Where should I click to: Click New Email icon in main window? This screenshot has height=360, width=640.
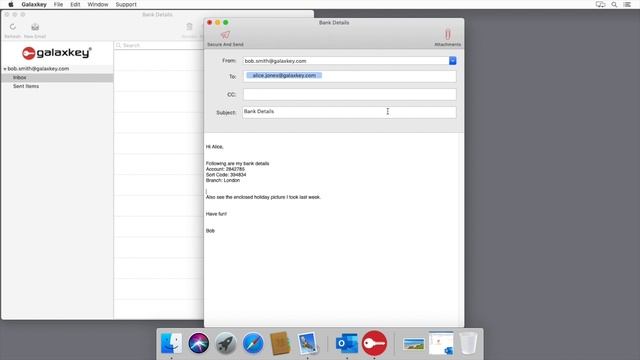coord(35,27)
